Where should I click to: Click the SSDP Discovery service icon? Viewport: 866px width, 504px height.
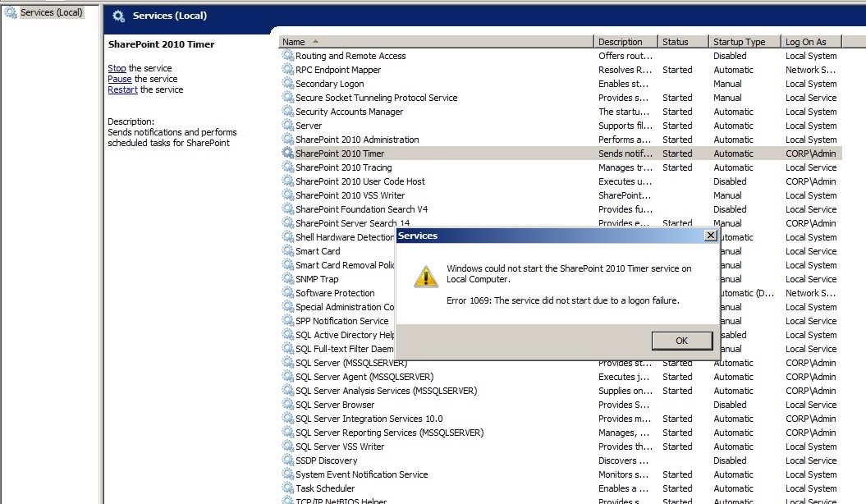point(287,460)
